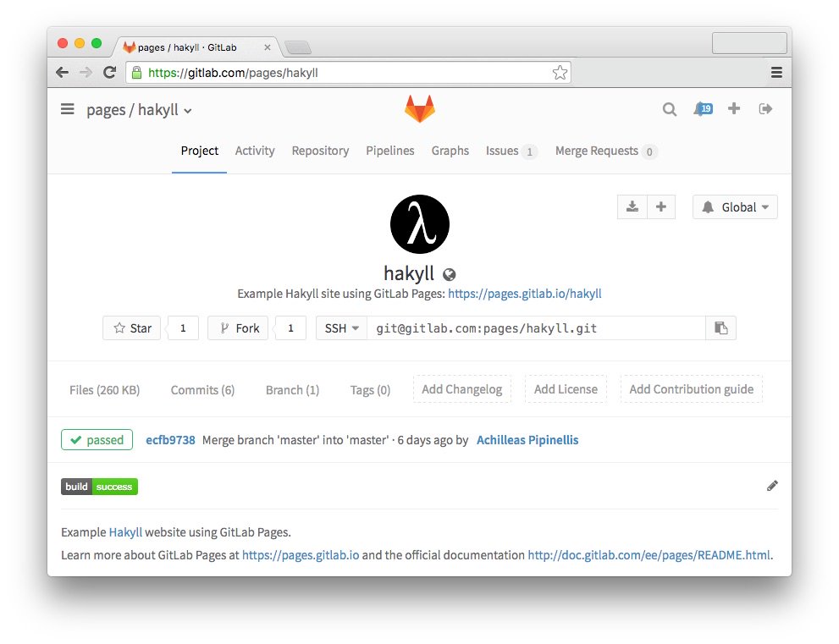Click Add Changelog button

tap(461, 389)
